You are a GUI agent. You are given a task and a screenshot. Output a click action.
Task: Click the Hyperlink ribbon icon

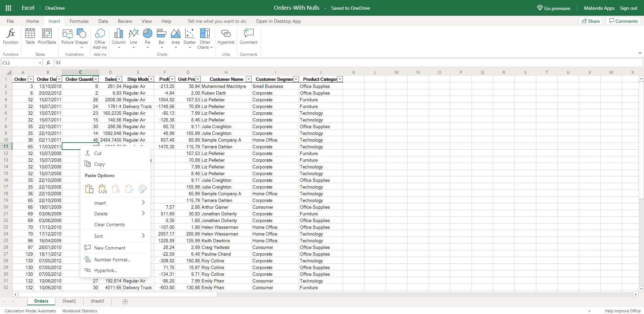click(x=226, y=37)
